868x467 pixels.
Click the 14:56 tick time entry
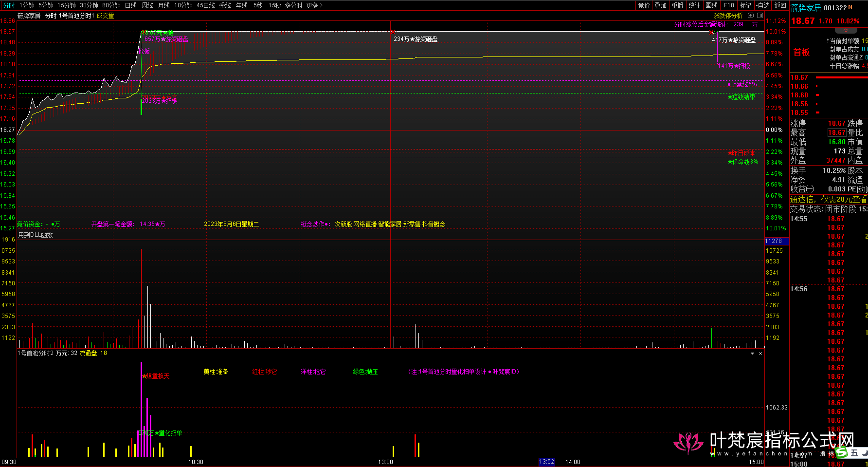799,289
